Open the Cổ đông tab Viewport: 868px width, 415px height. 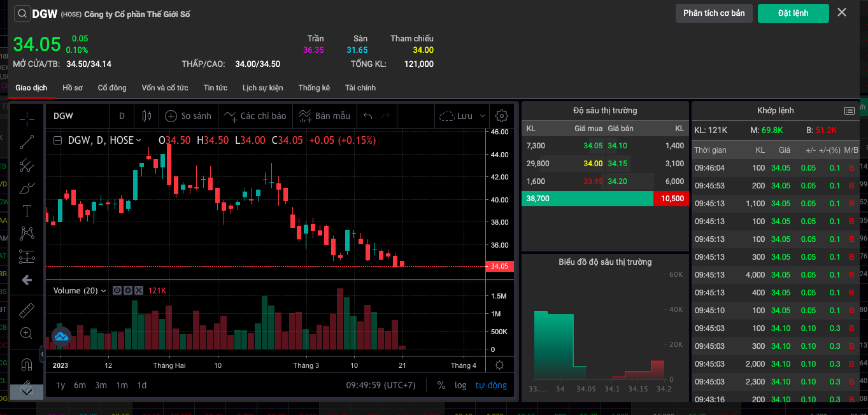(x=112, y=88)
